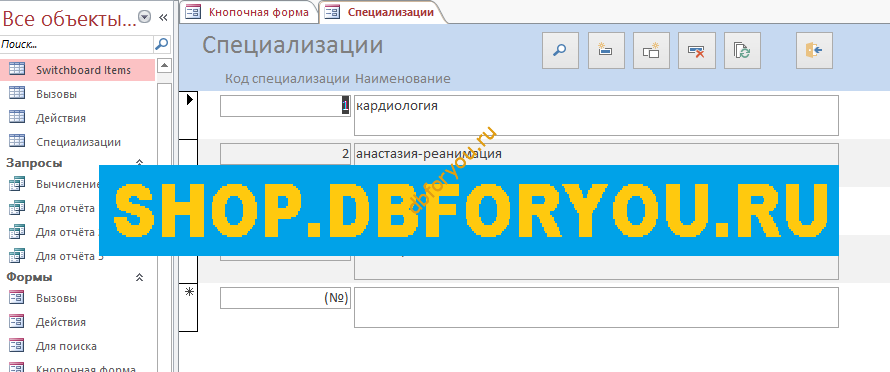Collapse the navigation pane with the double chevron

(163, 18)
